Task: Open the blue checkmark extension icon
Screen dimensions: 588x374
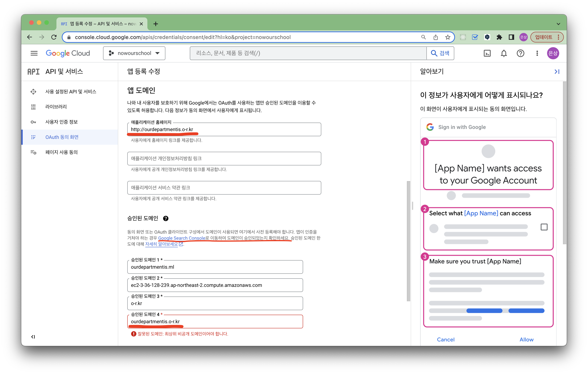Action: (475, 37)
